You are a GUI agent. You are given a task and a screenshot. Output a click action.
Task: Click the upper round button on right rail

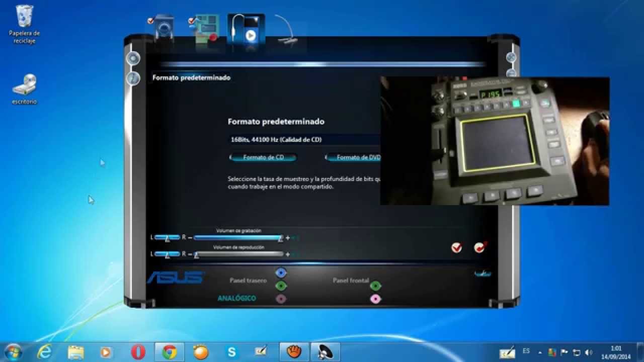pyautogui.click(x=511, y=57)
